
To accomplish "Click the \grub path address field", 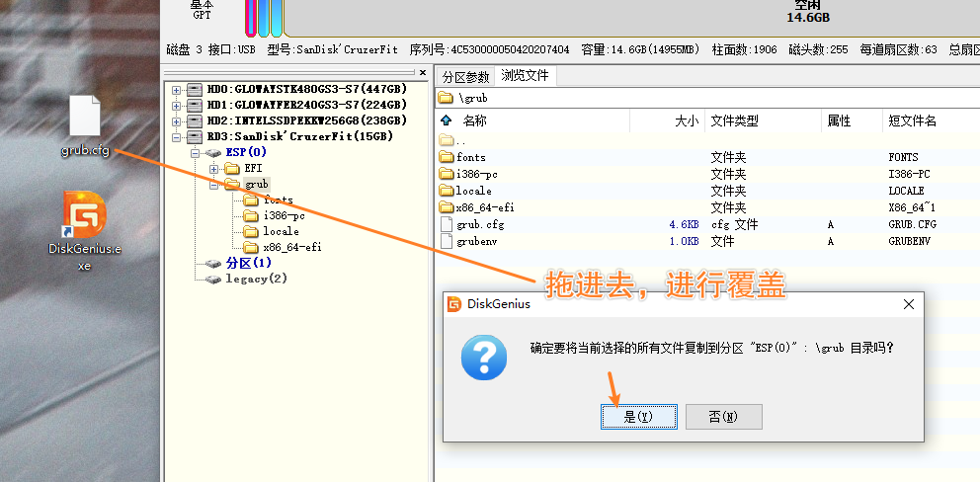I will click(x=707, y=98).
